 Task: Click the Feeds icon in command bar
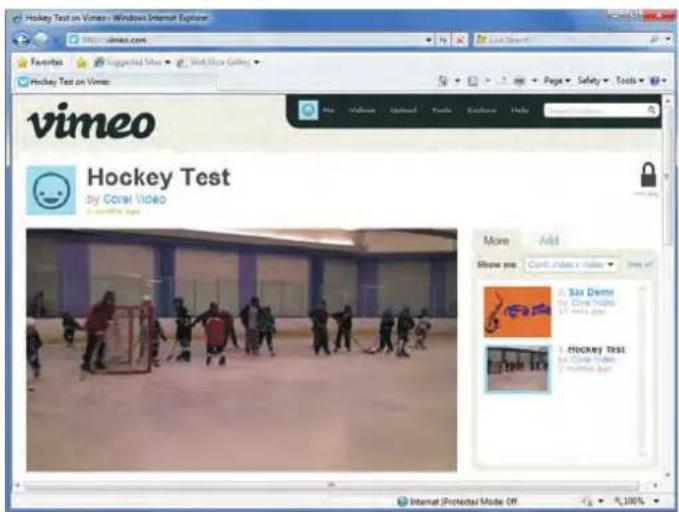[473, 81]
